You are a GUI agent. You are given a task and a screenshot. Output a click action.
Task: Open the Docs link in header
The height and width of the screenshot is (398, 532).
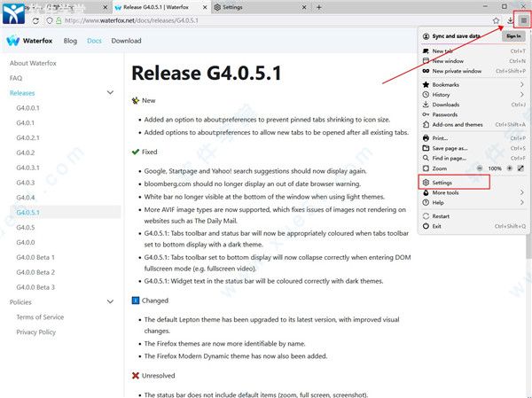94,41
